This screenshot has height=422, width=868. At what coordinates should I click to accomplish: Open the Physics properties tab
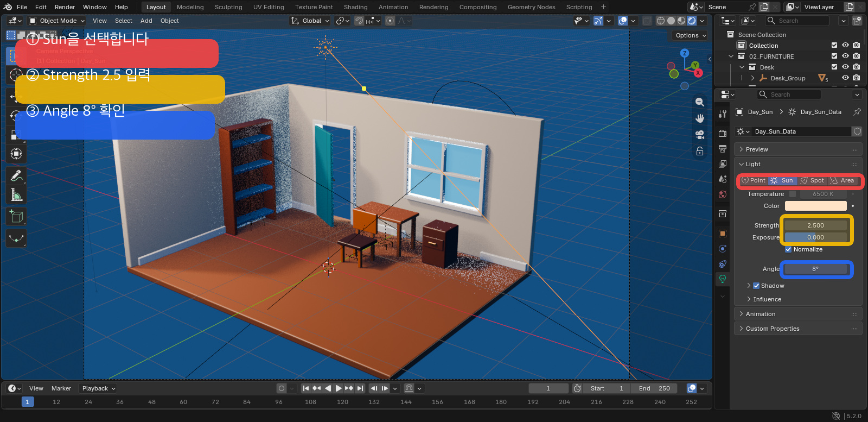pyautogui.click(x=723, y=249)
